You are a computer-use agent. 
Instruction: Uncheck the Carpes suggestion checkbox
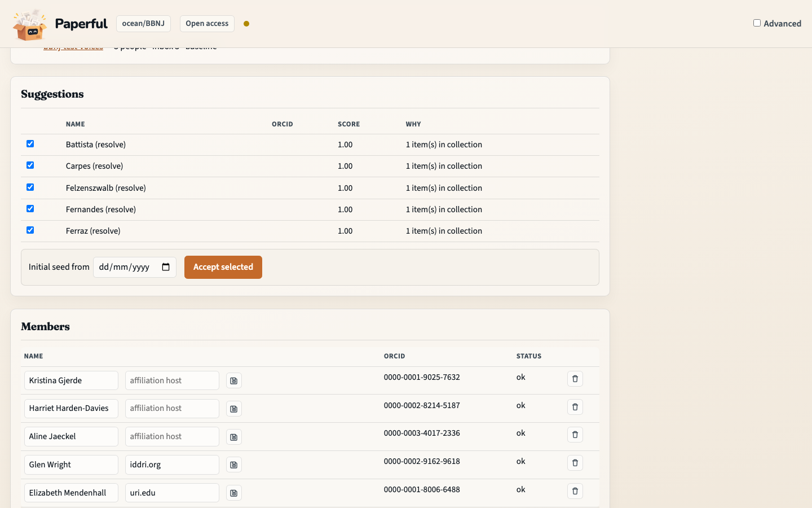(x=30, y=165)
